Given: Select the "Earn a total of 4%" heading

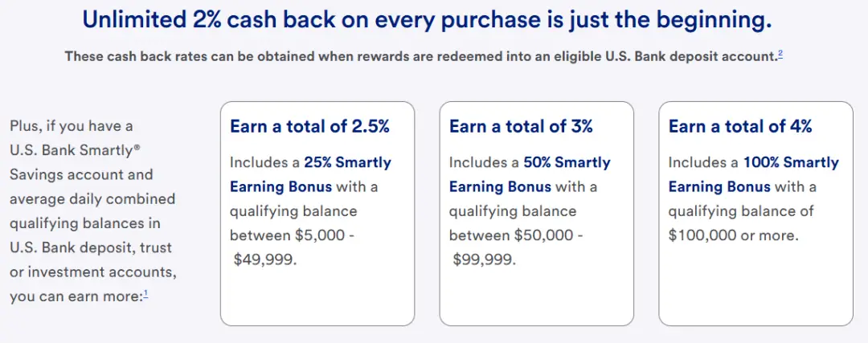Looking at the screenshot, I should pyautogui.click(x=740, y=126).
